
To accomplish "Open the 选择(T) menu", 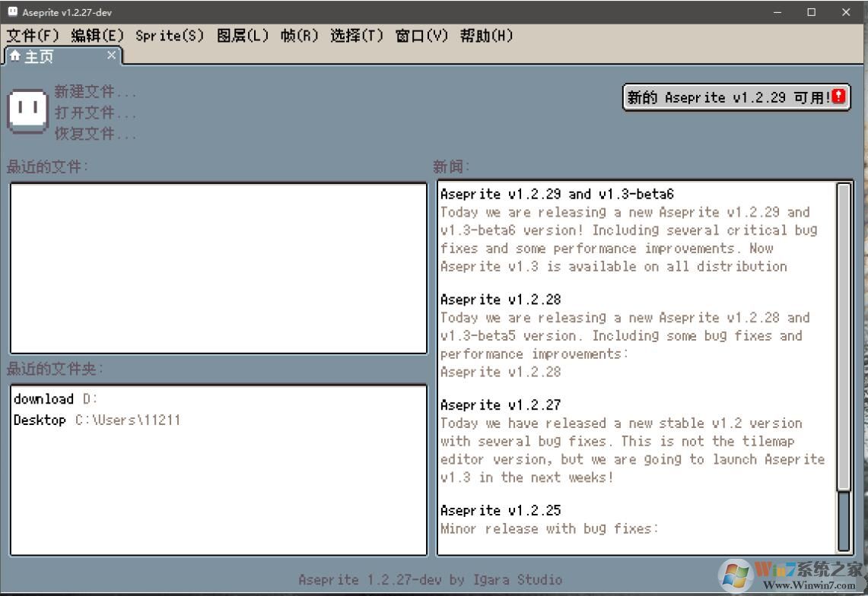I will 357,36.
